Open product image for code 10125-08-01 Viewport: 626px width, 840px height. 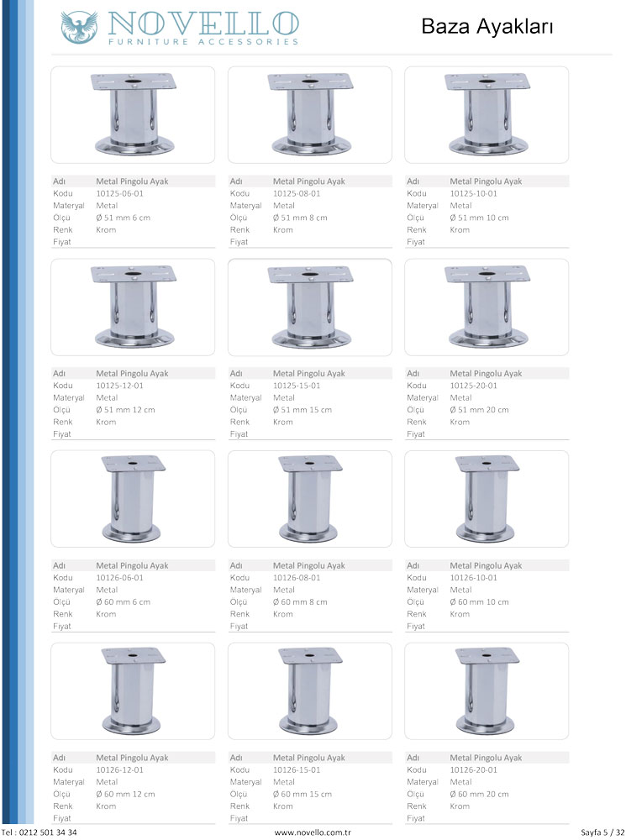pyautogui.click(x=309, y=114)
